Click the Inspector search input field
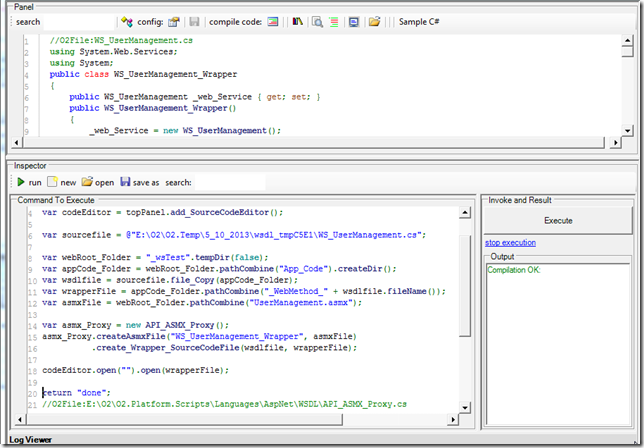This screenshot has width=644, height=448. pos(230,182)
